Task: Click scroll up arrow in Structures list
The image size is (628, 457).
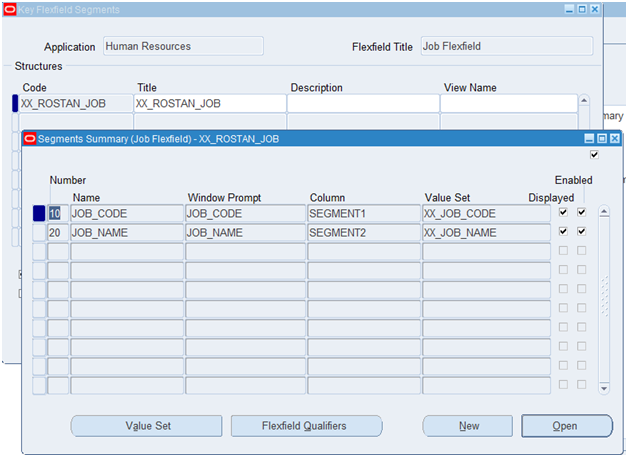Action: (584, 100)
